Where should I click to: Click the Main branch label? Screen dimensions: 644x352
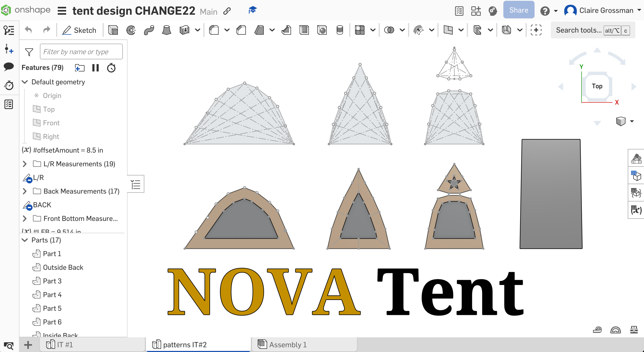208,12
